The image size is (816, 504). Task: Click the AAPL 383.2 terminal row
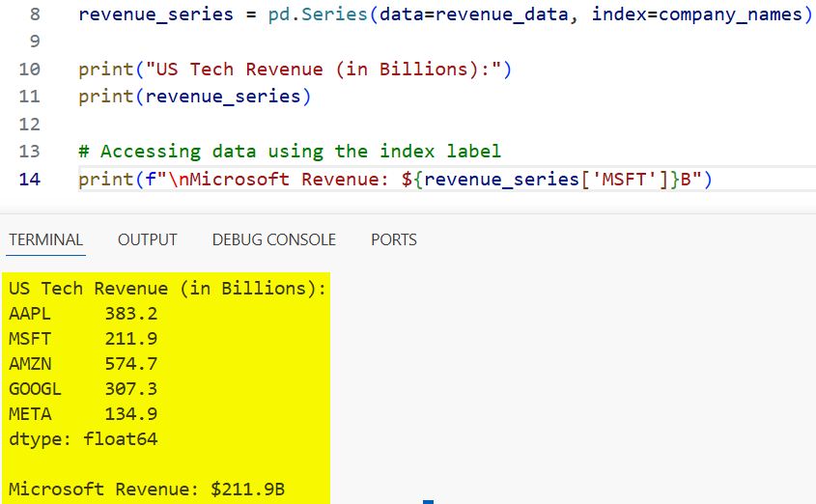pos(83,314)
